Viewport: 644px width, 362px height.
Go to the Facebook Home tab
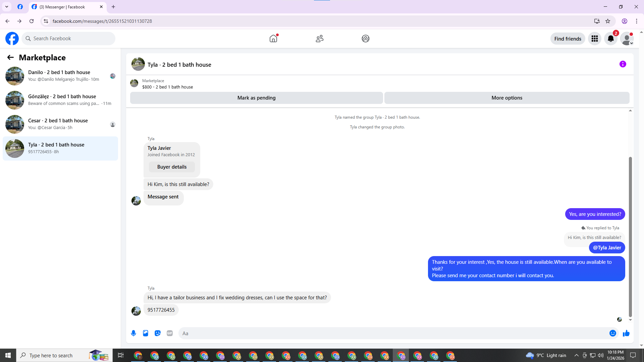pos(273,39)
